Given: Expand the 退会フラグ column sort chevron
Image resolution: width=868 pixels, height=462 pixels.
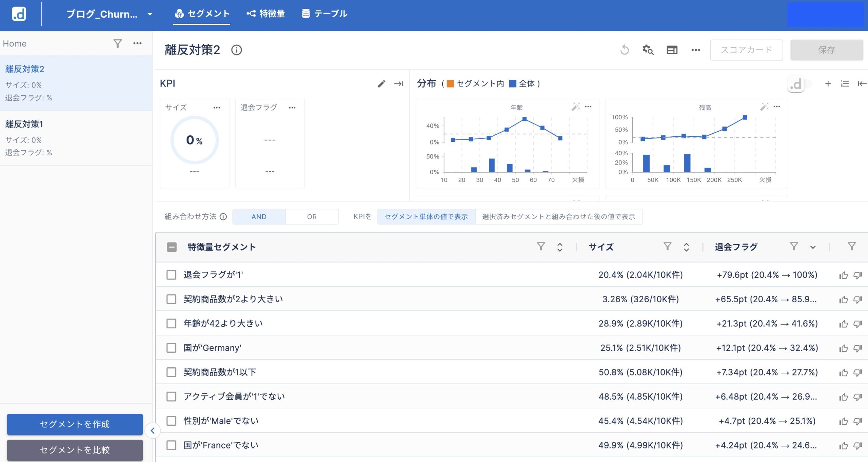Looking at the screenshot, I should 813,247.
